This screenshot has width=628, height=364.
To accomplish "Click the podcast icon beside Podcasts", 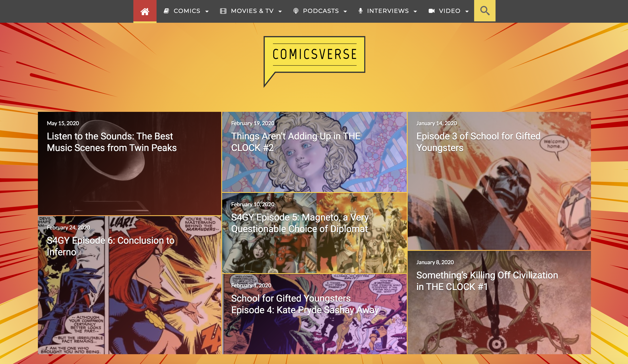I will [295, 11].
